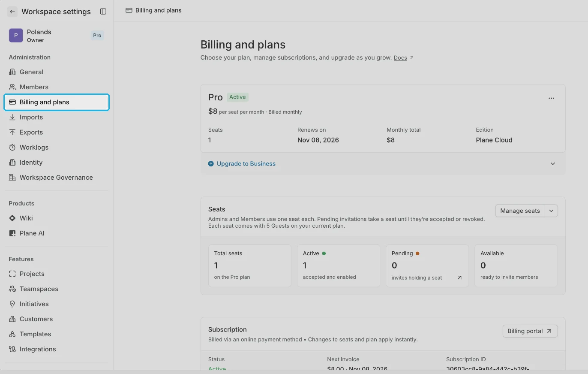This screenshot has height=374, width=588.
Task: Go to Projects feature settings
Action: (x=57, y=274)
